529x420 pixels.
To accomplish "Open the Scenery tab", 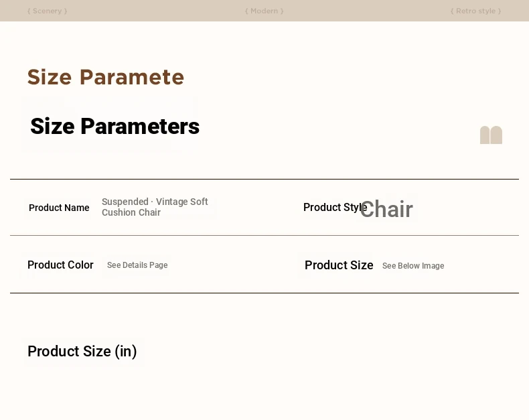I will click(x=47, y=11).
